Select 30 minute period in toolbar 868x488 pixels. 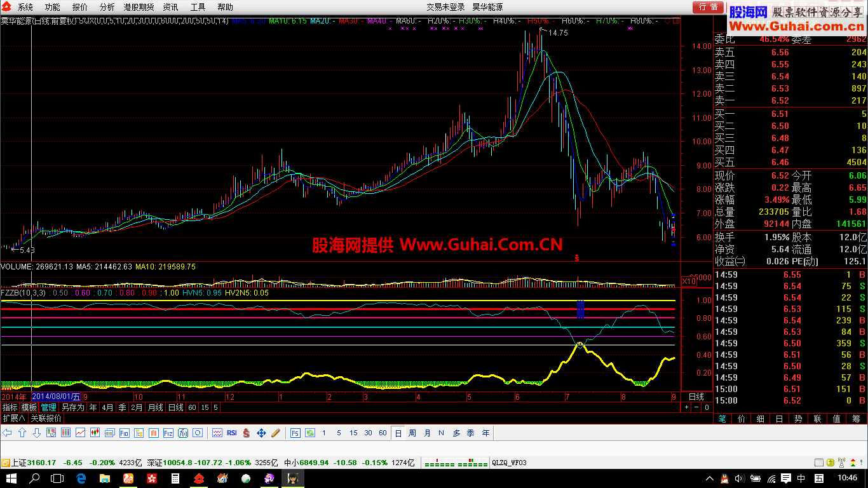tap(368, 433)
